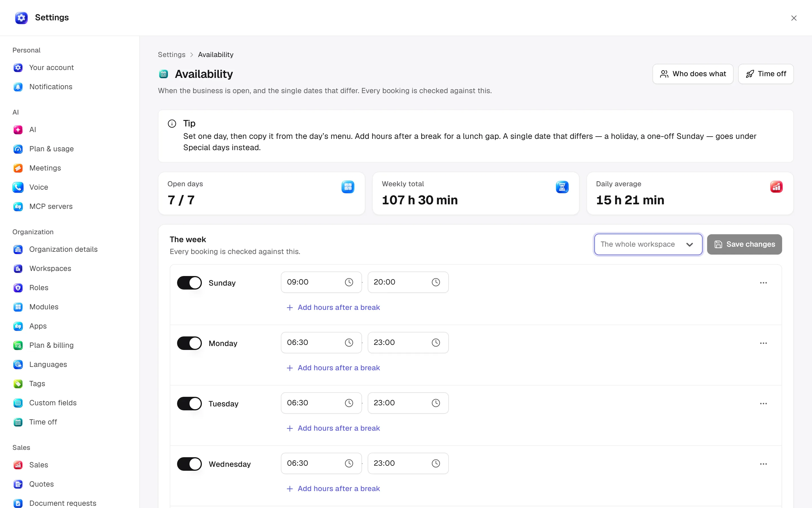This screenshot has width=812, height=508.
Task: Click the Tip info circle icon
Action: tap(172, 124)
